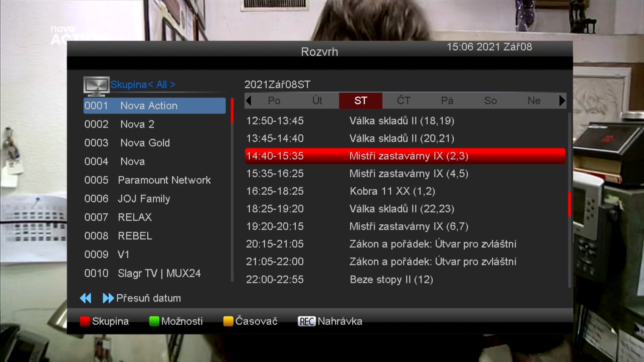Select the Ne day tab
This screenshot has height=362, width=644.
point(534,101)
